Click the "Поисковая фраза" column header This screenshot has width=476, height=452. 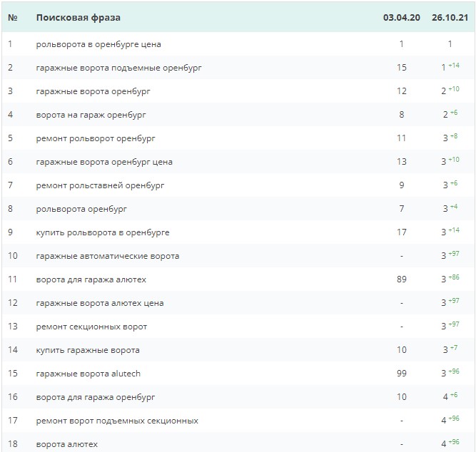click(79, 17)
